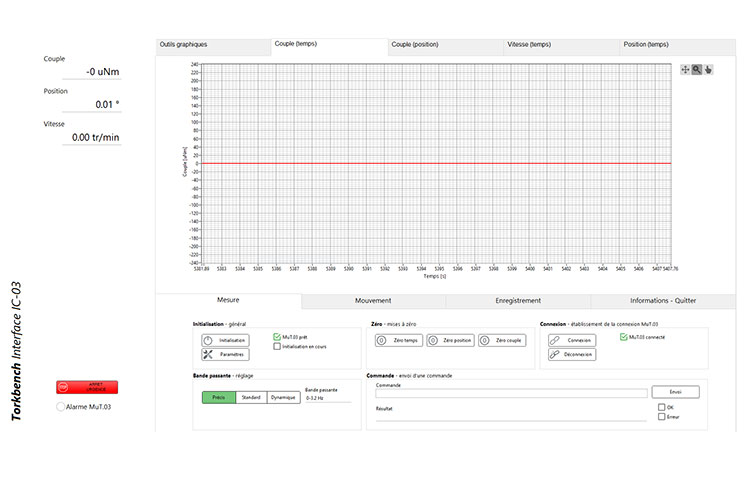The image size is (750, 500).
Task: Select the Mesure tab
Action: 229,300
